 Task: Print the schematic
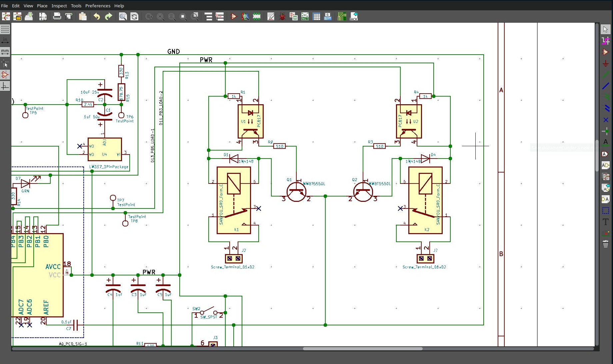click(x=57, y=16)
